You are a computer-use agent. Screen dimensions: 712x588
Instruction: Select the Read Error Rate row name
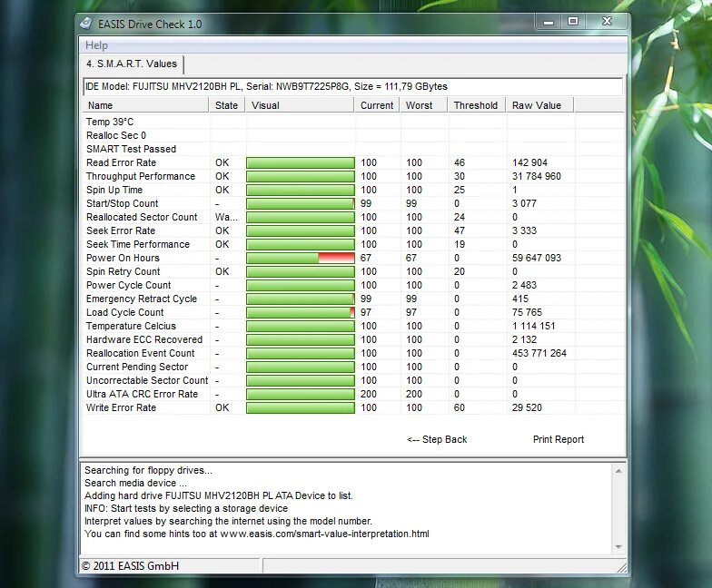pyautogui.click(x=122, y=162)
